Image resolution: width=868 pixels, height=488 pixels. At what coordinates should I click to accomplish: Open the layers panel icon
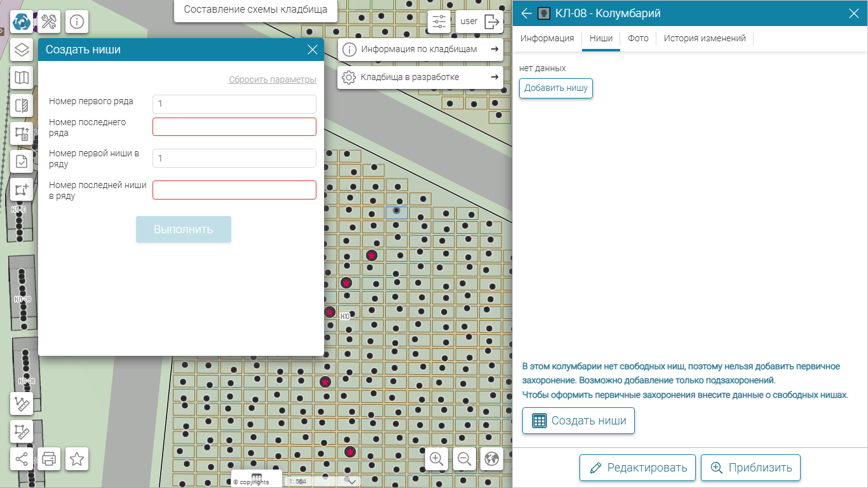(22, 50)
